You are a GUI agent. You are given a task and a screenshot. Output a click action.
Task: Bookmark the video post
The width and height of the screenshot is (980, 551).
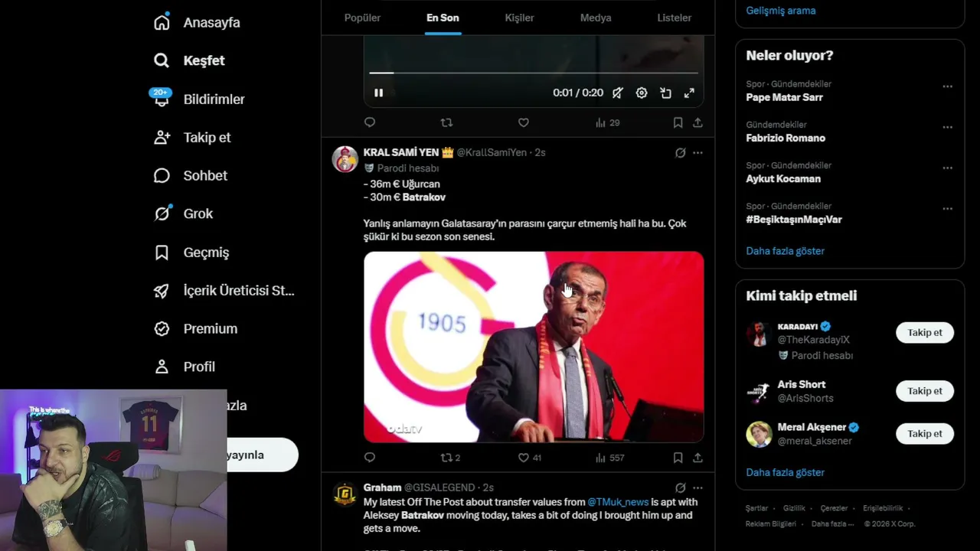click(678, 122)
